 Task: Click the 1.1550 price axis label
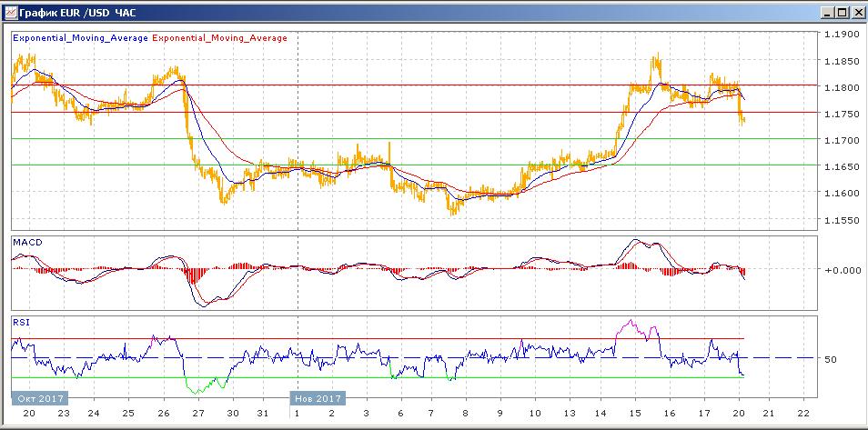[x=839, y=220]
